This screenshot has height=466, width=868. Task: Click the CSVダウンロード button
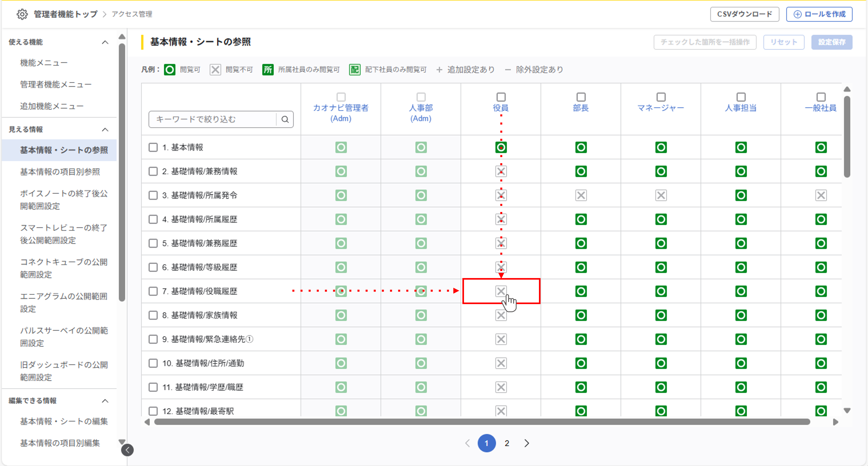click(744, 14)
